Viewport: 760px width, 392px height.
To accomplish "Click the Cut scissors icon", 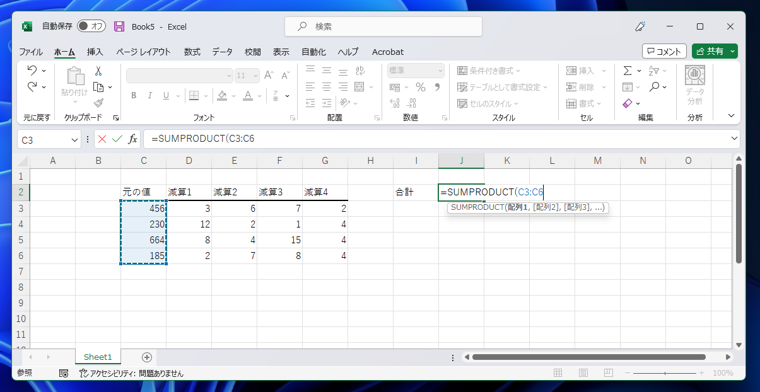I will point(98,71).
